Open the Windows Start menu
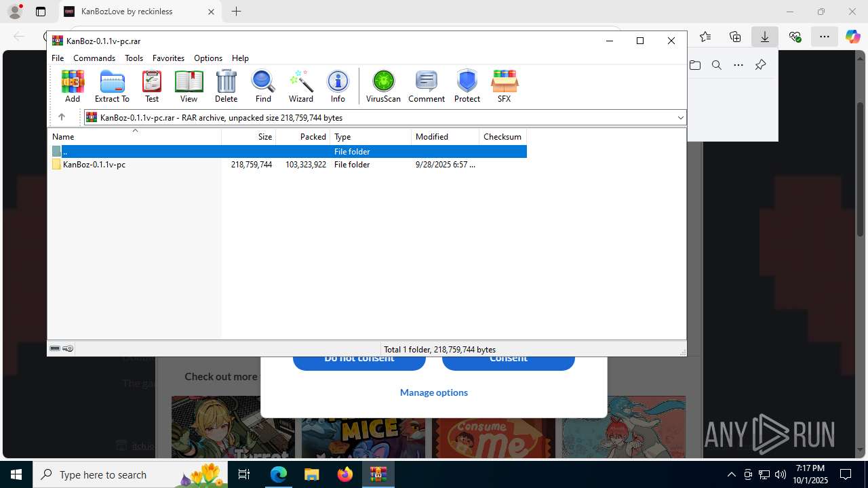The width and height of the screenshot is (868, 488). tap(16, 474)
